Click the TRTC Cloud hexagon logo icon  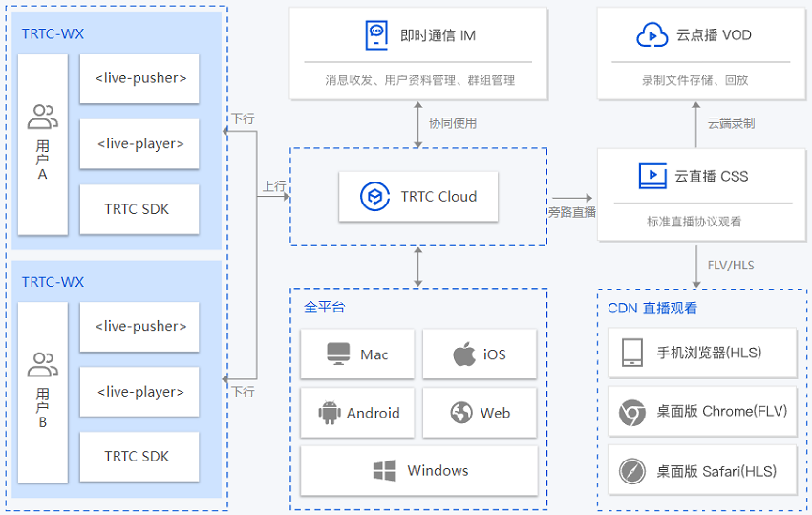(374, 197)
